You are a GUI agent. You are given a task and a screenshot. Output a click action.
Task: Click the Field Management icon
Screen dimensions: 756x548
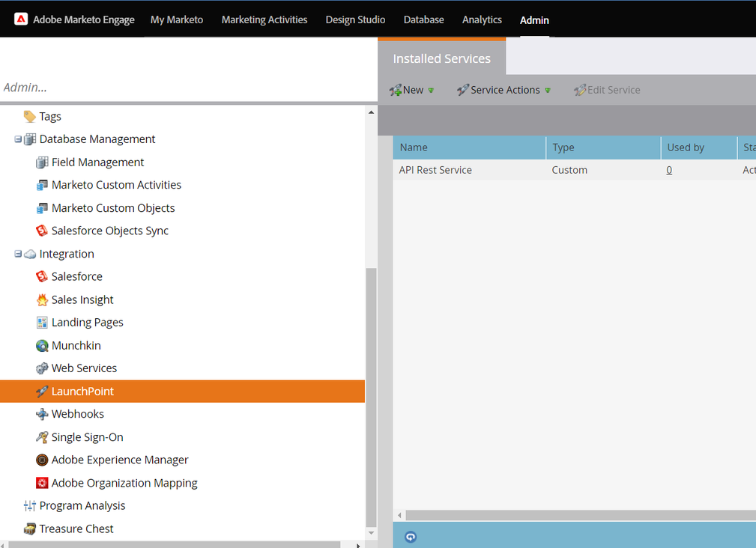tap(42, 162)
